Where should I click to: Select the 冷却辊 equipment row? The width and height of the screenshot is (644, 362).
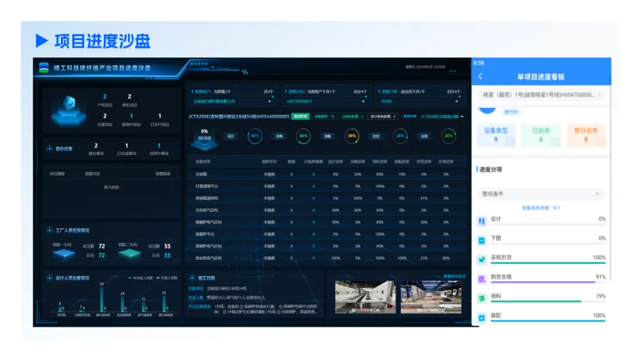pos(327,174)
